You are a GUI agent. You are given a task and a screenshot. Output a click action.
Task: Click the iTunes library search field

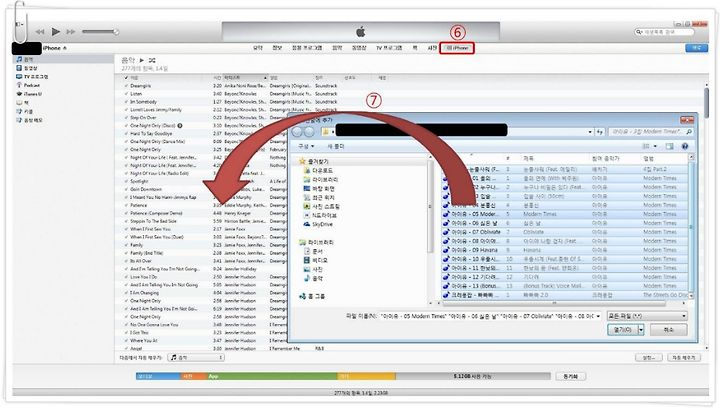(x=664, y=32)
